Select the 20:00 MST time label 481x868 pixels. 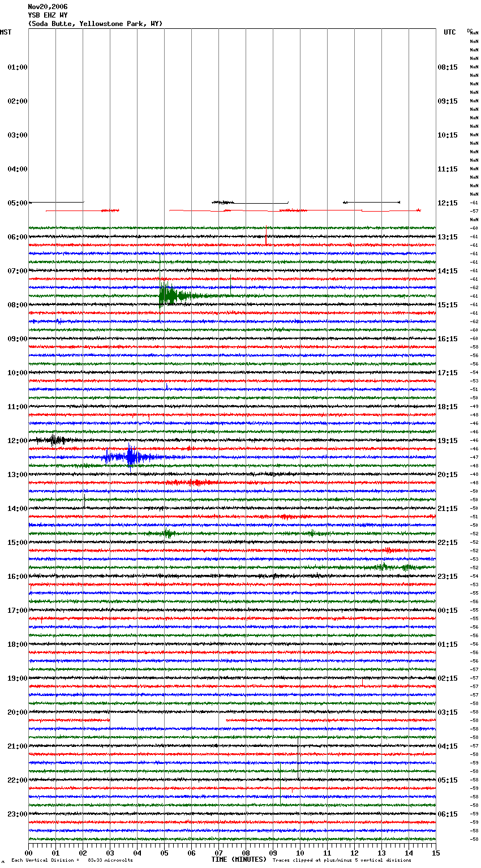click(18, 712)
